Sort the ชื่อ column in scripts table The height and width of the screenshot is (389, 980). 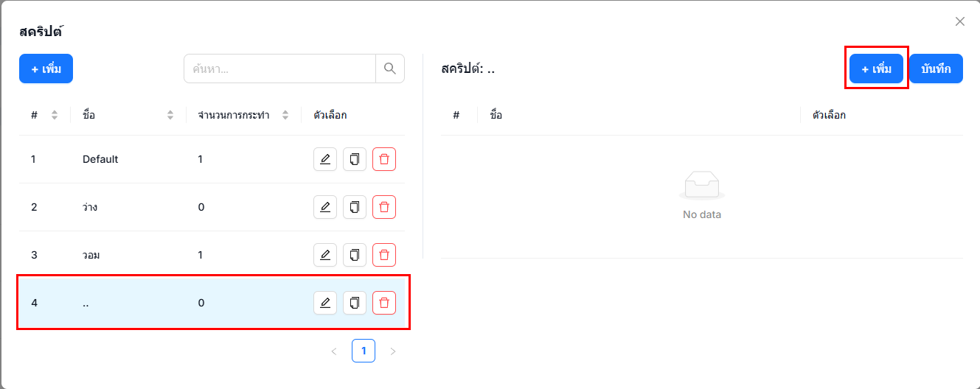pyautogui.click(x=170, y=115)
